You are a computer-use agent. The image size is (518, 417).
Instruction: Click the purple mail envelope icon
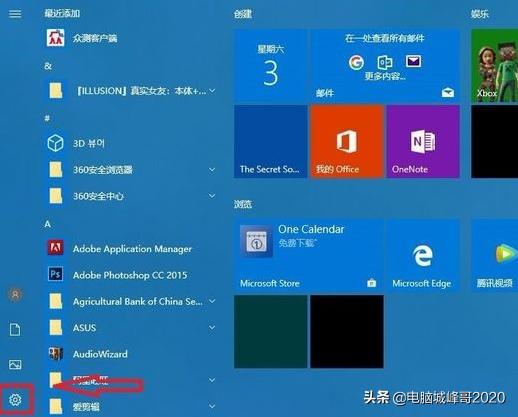(x=413, y=61)
